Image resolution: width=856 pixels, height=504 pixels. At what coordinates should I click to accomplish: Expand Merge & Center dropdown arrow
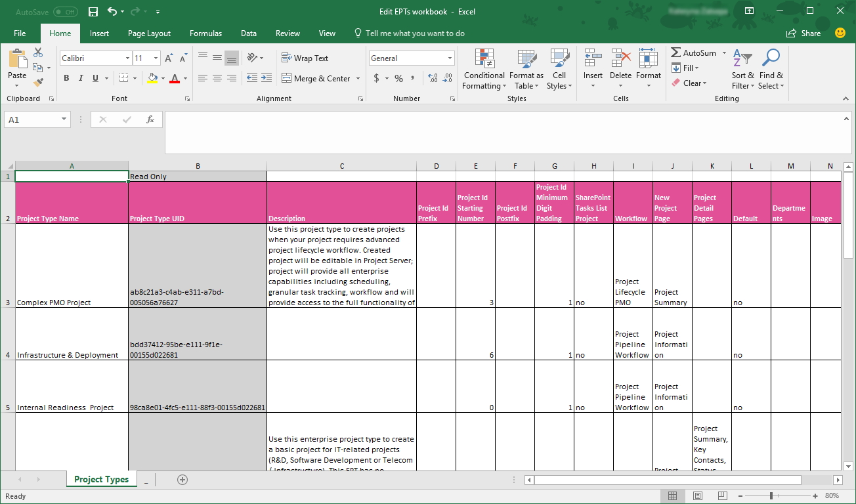358,78
